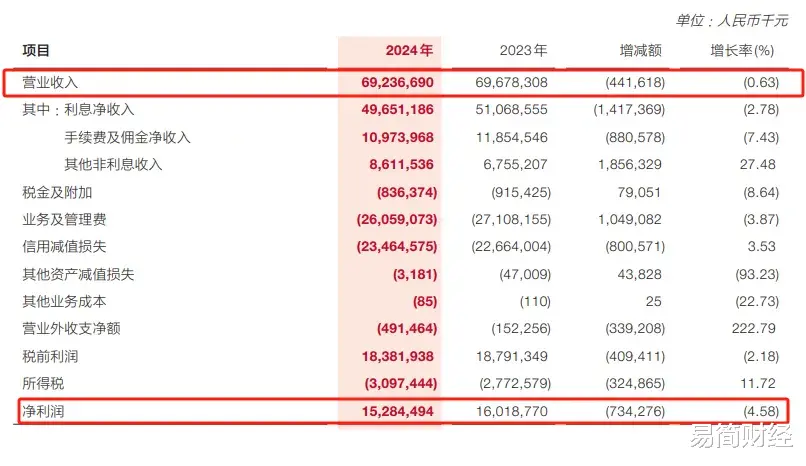This screenshot has height=466, width=806.
Task: Click the 其他业务成本 row label
Action: [x=64, y=301]
